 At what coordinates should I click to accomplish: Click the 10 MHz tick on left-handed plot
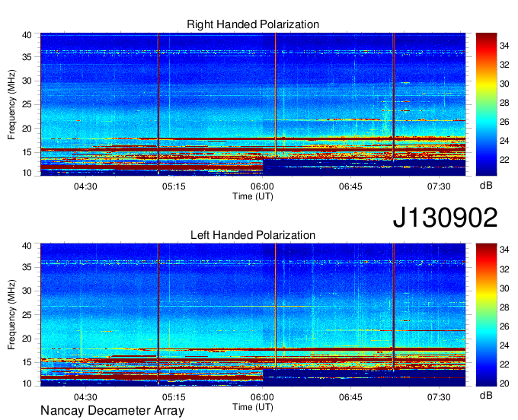tap(27, 383)
